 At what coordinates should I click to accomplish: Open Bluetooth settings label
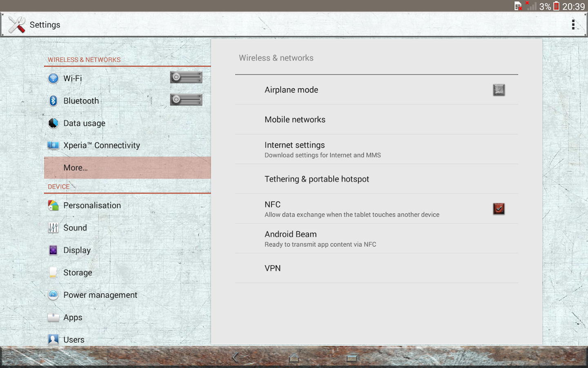tap(81, 101)
